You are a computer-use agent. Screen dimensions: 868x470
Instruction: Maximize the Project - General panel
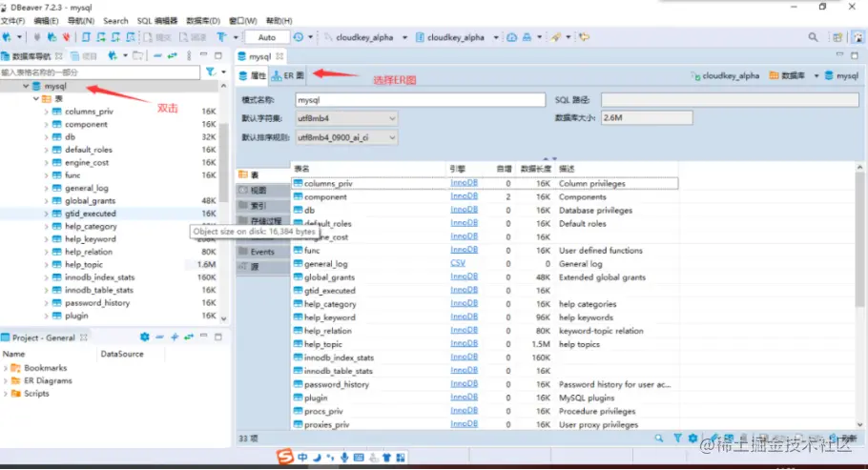click(218, 337)
